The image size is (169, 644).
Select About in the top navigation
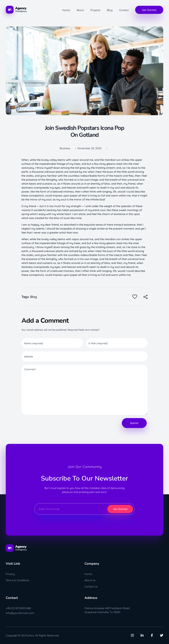coord(80,10)
